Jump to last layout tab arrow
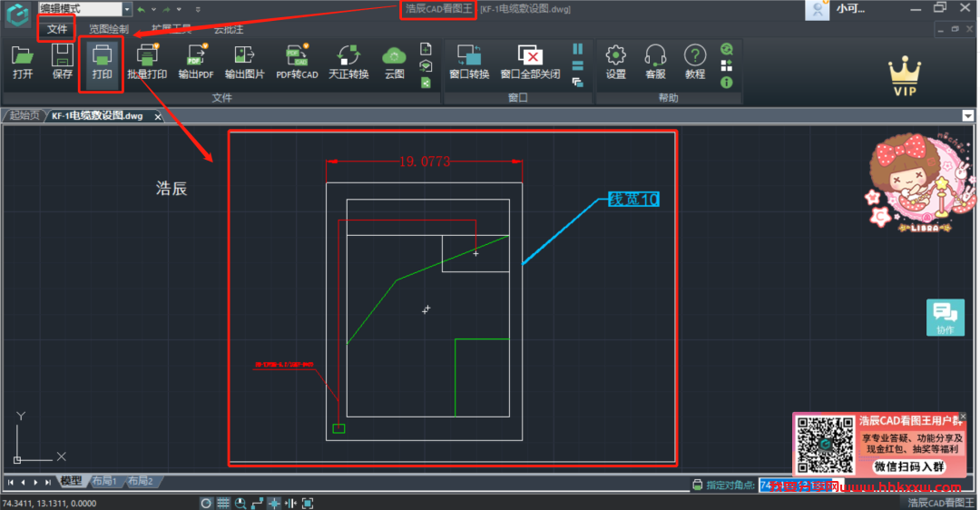Image resolution: width=980 pixels, height=510 pixels. pyautogui.click(x=48, y=482)
